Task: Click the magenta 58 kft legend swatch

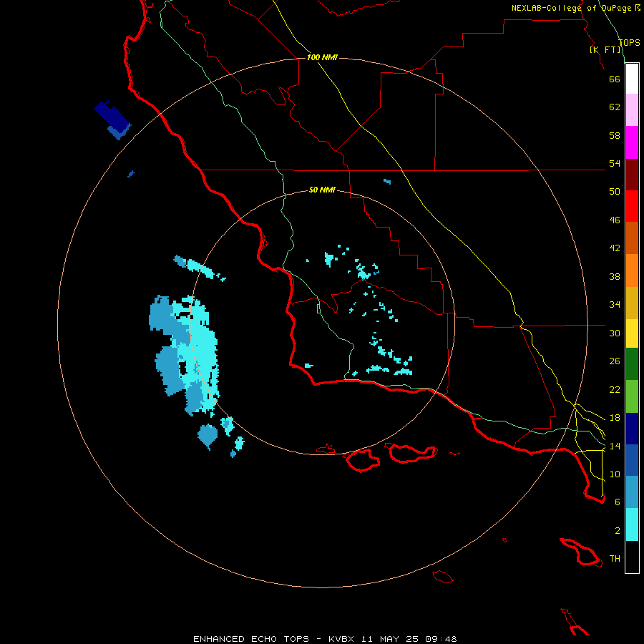Action: [x=632, y=142]
